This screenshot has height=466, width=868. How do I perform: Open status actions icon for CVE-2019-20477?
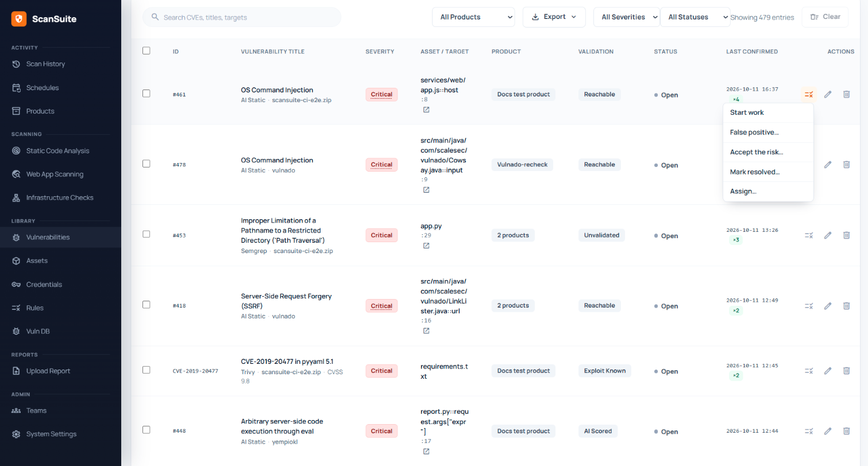pyautogui.click(x=809, y=371)
